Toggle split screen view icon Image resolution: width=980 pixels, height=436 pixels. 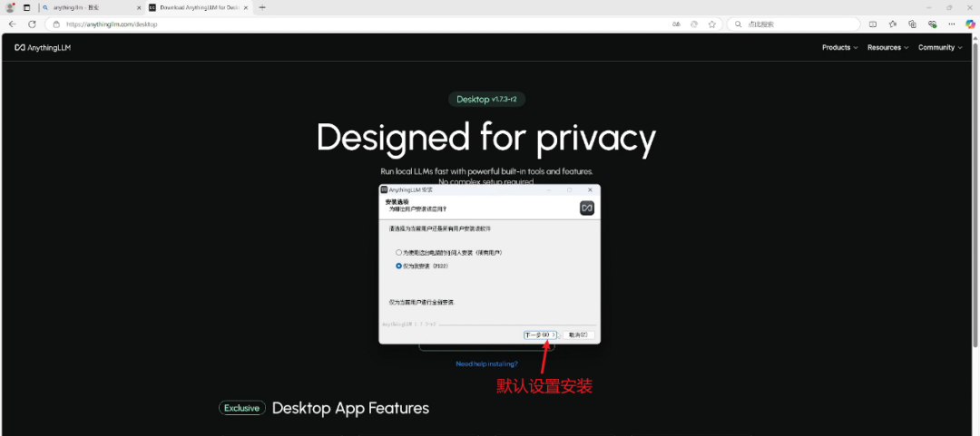click(x=873, y=24)
